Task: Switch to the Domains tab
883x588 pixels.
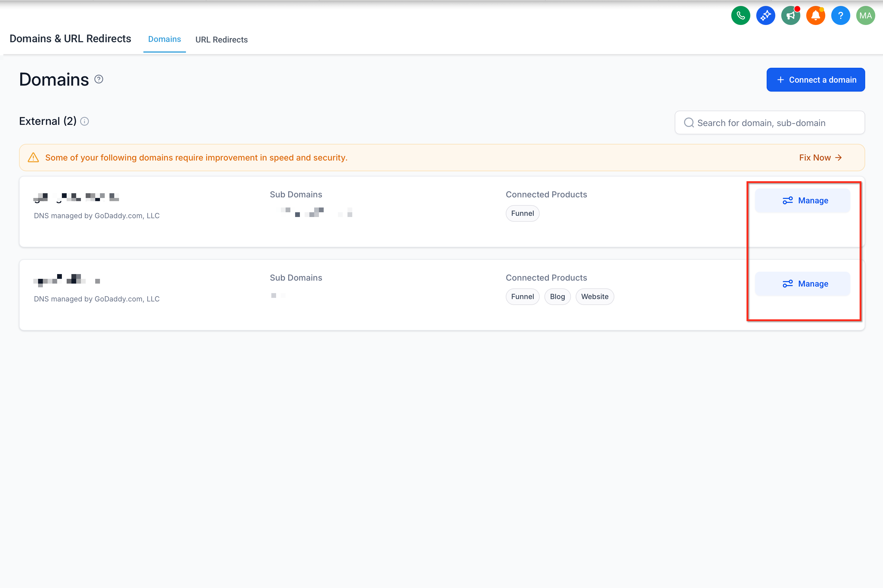Action: (x=164, y=39)
